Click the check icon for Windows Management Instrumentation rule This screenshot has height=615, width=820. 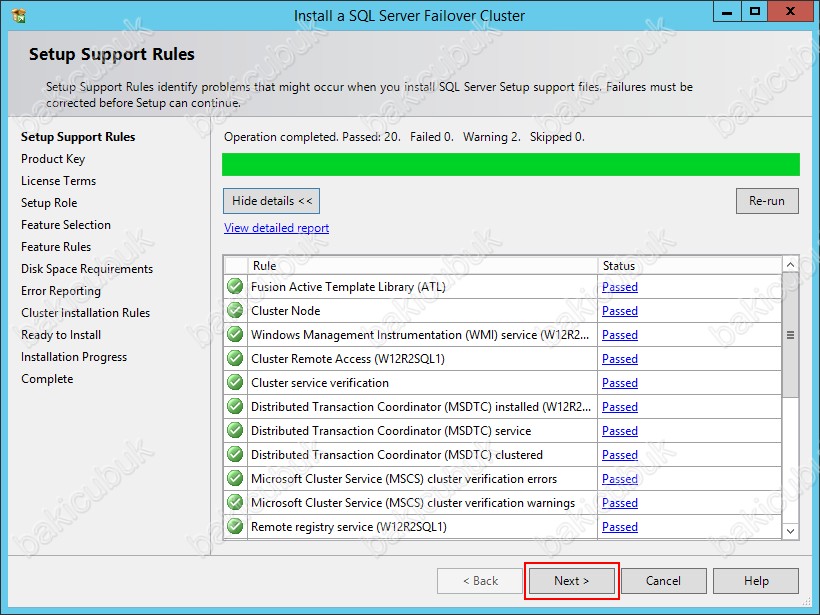pos(235,335)
